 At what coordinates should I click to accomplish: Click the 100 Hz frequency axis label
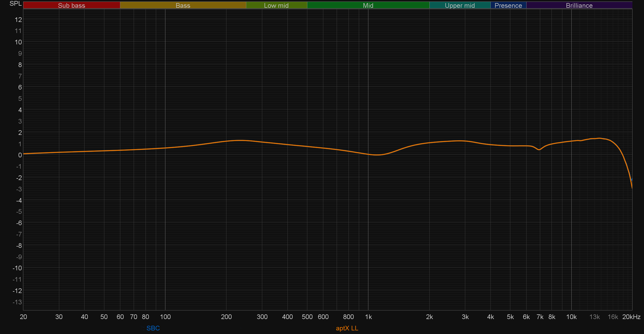click(165, 317)
